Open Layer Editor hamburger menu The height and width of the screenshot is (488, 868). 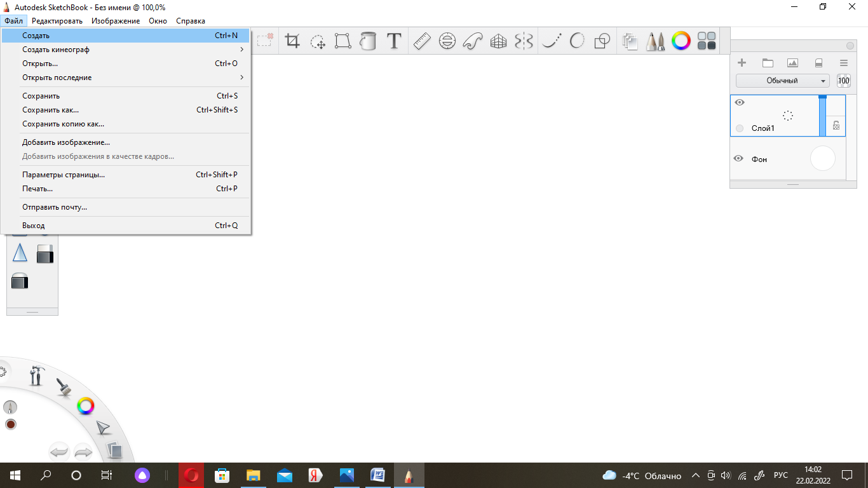click(844, 63)
